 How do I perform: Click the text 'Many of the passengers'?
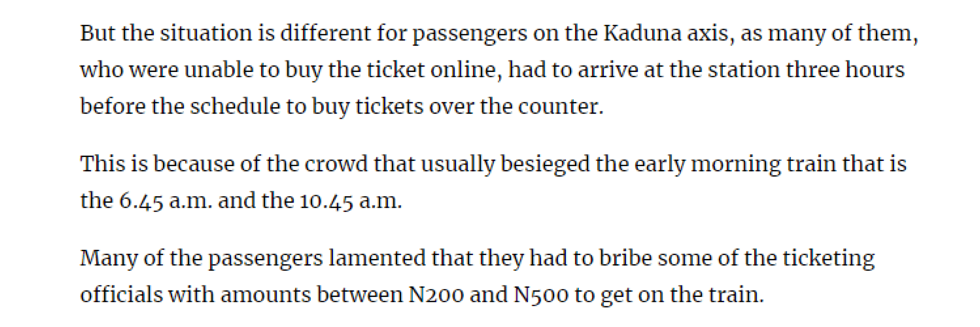[202, 259]
